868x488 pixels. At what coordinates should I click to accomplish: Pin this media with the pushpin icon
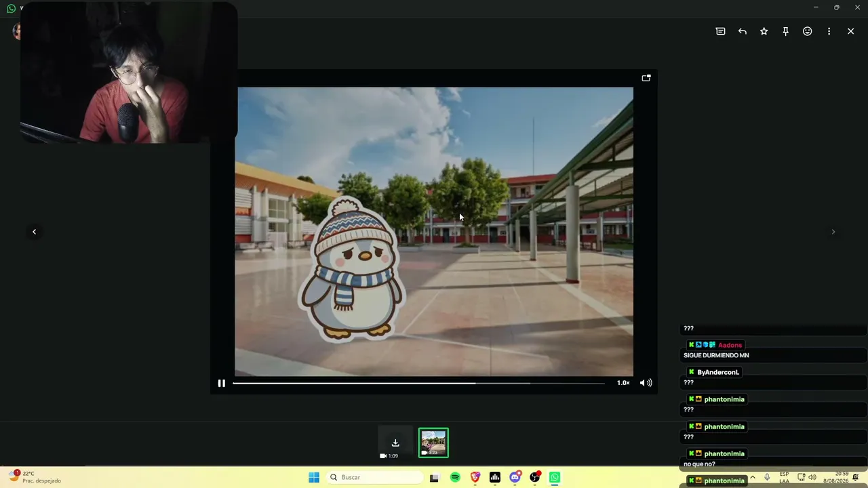coord(786,31)
